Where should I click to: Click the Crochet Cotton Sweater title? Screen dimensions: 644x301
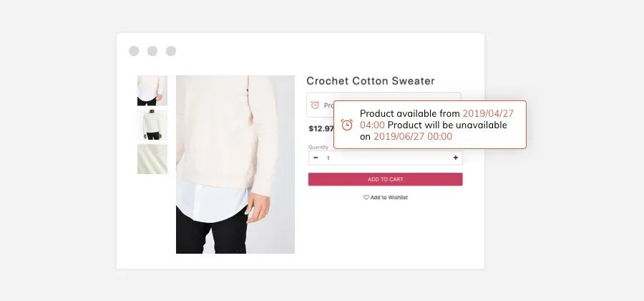click(371, 81)
